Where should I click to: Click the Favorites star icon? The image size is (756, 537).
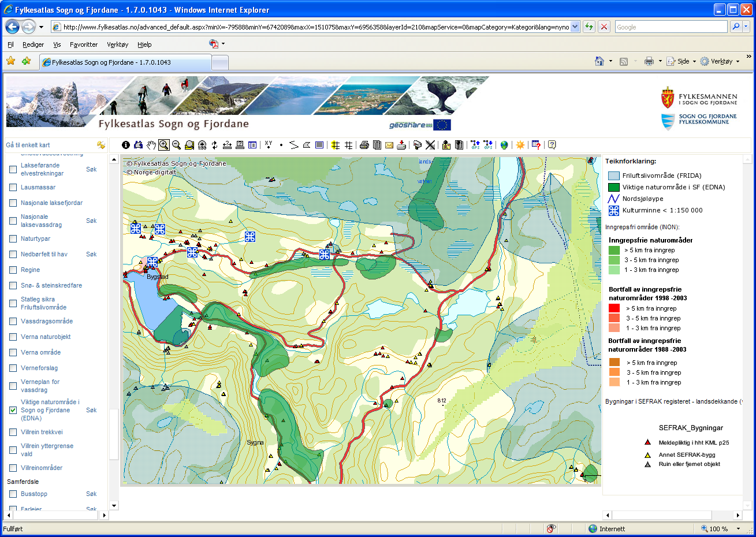pyautogui.click(x=10, y=61)
